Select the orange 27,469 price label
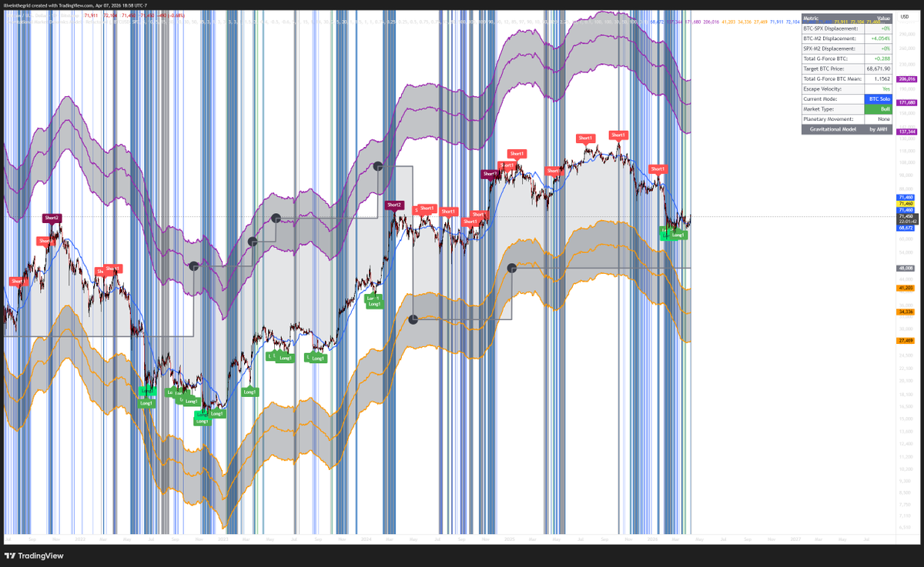Viewport: 924px width, 567px height. (906, 340)
